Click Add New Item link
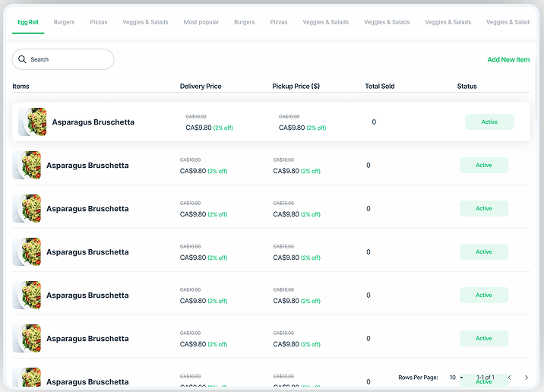The width and height of the screenshot is (544, 392). [x=508, y=59]
